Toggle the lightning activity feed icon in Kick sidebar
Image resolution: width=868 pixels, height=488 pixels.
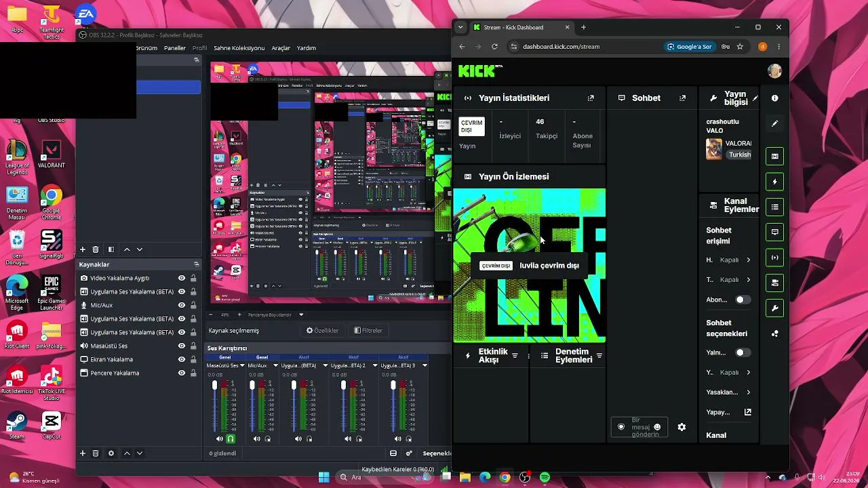click(x=774, y=182)
